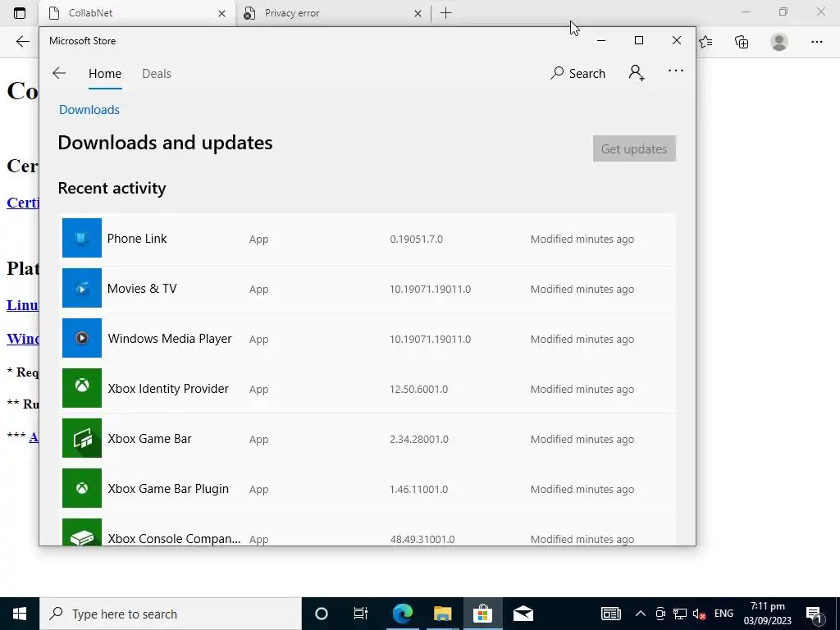
Task: Select the Privacy error browser tab
Action: tap(333, 13)
